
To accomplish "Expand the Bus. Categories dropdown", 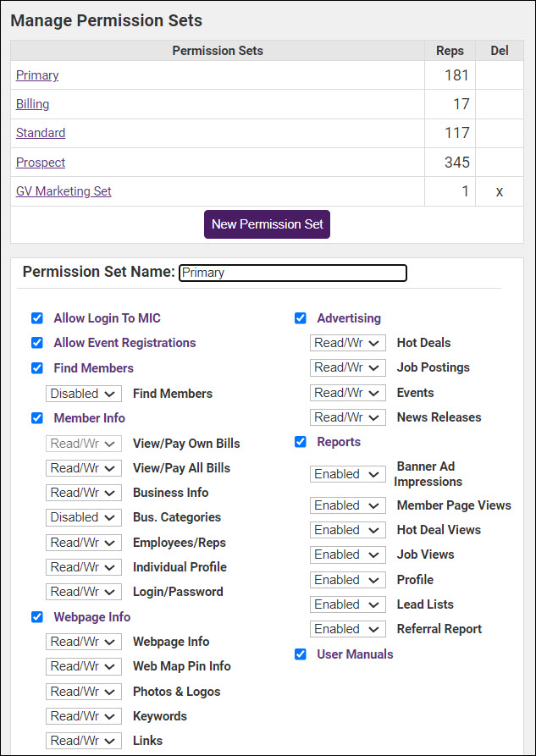I will [84, 517].
